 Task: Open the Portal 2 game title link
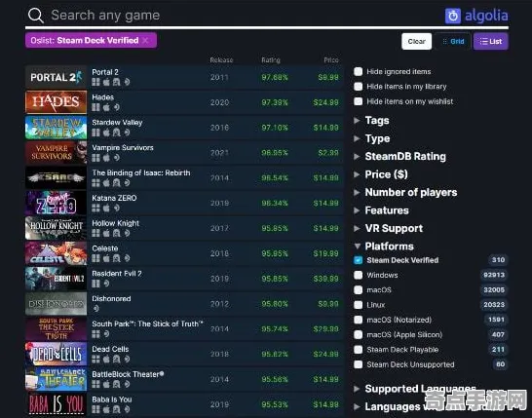[105, 72]
